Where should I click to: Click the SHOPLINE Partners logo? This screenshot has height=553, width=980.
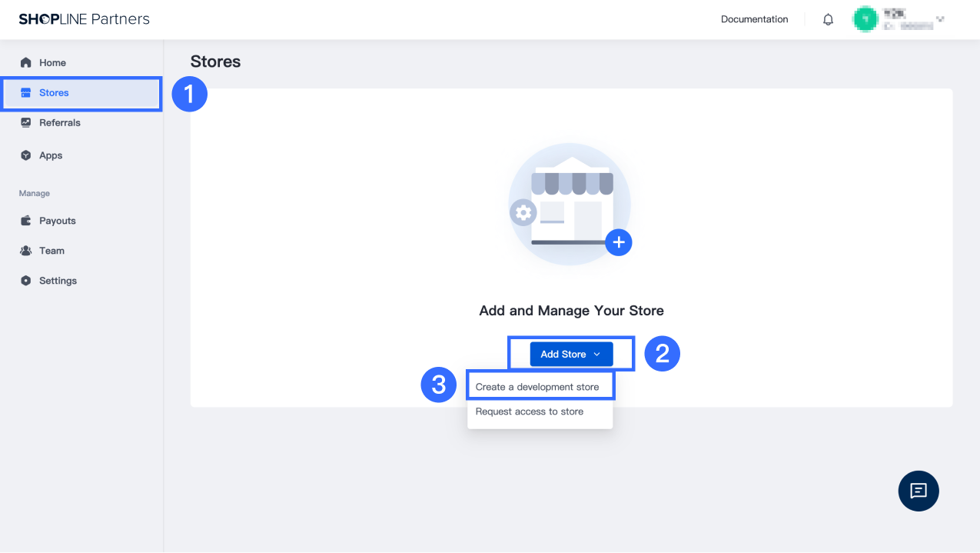(84, 18)
